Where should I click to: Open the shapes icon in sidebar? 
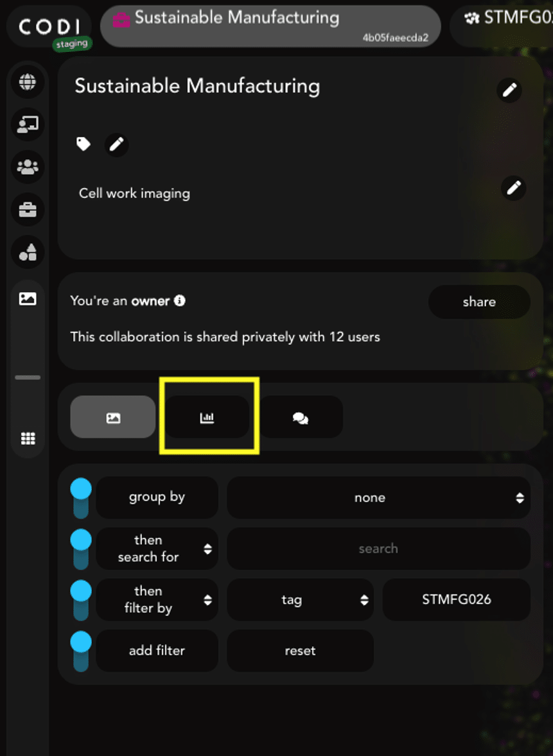pyautogui.click(x=28, y=252)
